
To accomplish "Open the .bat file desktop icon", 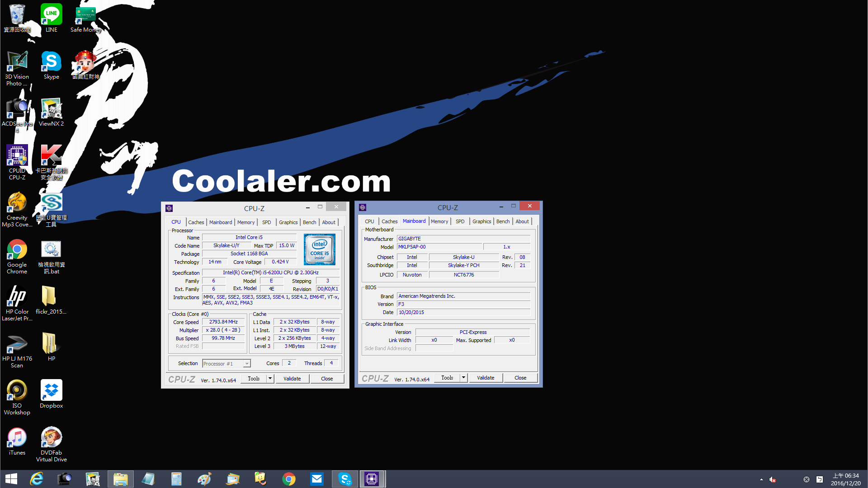I will (52, 257).
